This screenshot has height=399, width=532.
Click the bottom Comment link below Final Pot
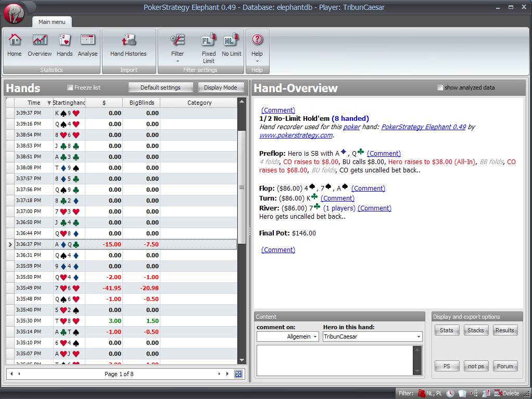[278, 250]
